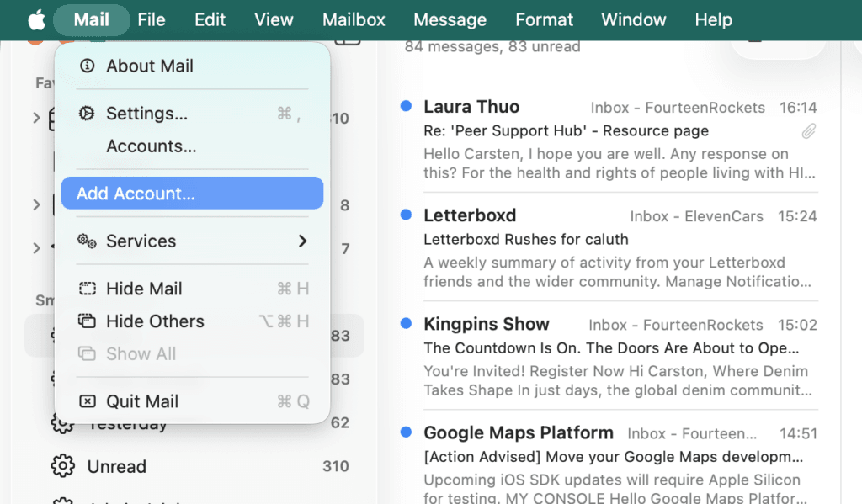Click unread dot for Letterboxd message
Image resolution: width=862 pixels, height=504 pixels.
407,215
